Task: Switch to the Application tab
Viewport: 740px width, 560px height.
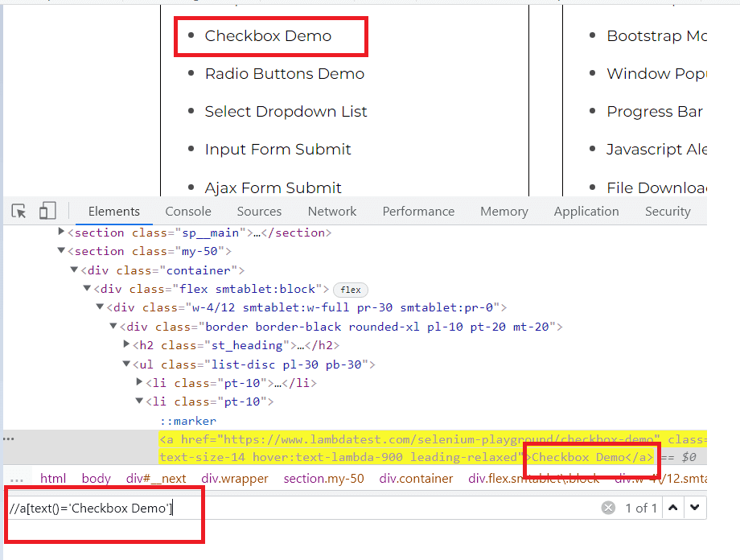Action: click(586, 211)
